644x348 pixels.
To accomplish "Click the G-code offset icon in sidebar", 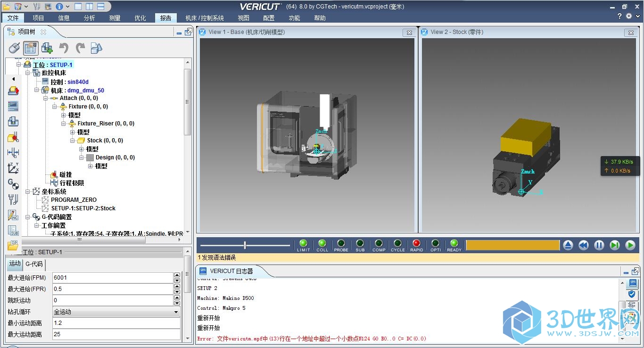I will (x=13, y=183).
